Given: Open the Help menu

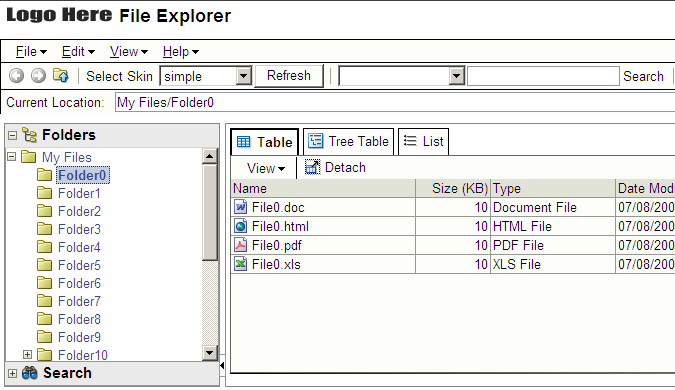Looking at the screenshot, I should pos(180,52).
